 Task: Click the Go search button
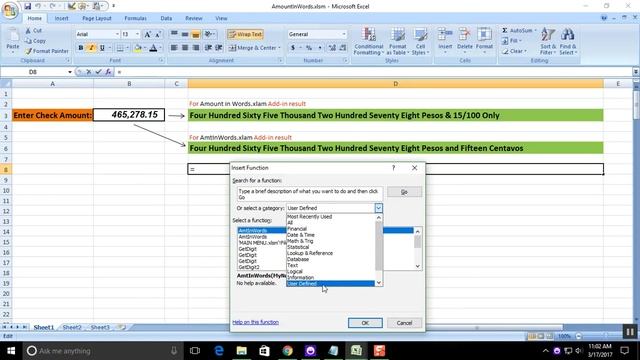(404, 192)
